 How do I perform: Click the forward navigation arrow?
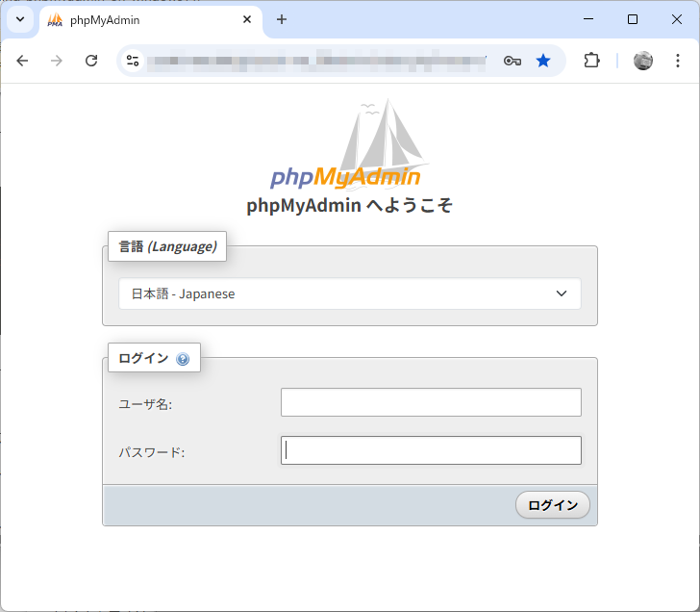pyautogui.click(x=57, y=61)
